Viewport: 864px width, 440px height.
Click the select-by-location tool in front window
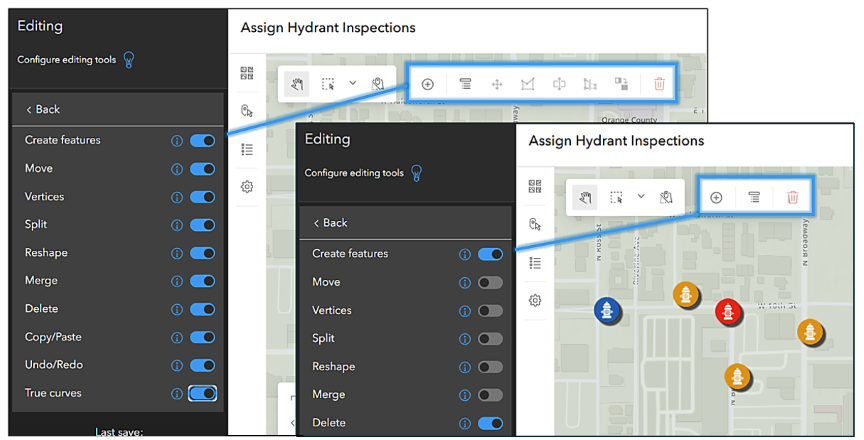[x=666, y=197]
